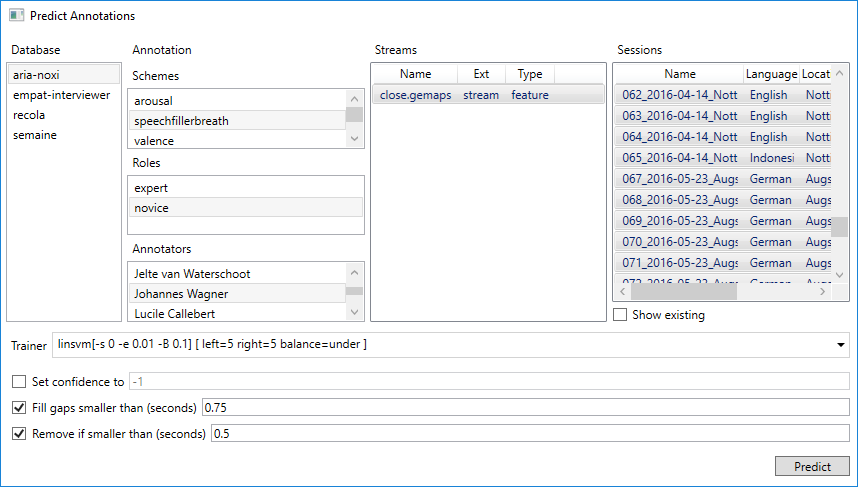This screenshot has height=487, width=858.
Task: Select session 069_2016-05-23_Augs
Action: point(722,221)
